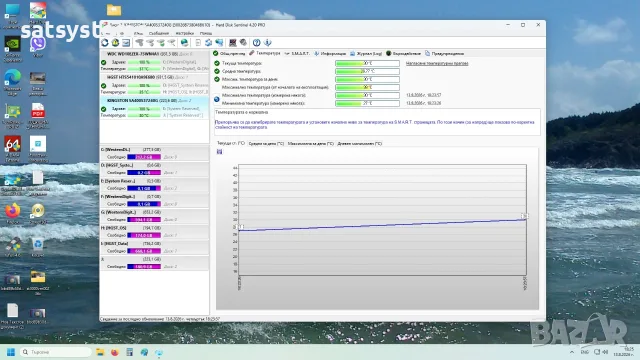The image size is (640, 360).
Task: Click the save graph floppy icon above the chart
Action: click(x=220, y=152)
